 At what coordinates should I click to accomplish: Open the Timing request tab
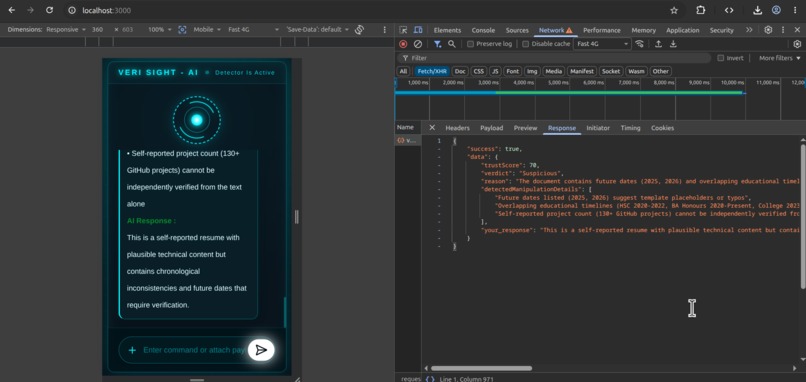point(630,128)
